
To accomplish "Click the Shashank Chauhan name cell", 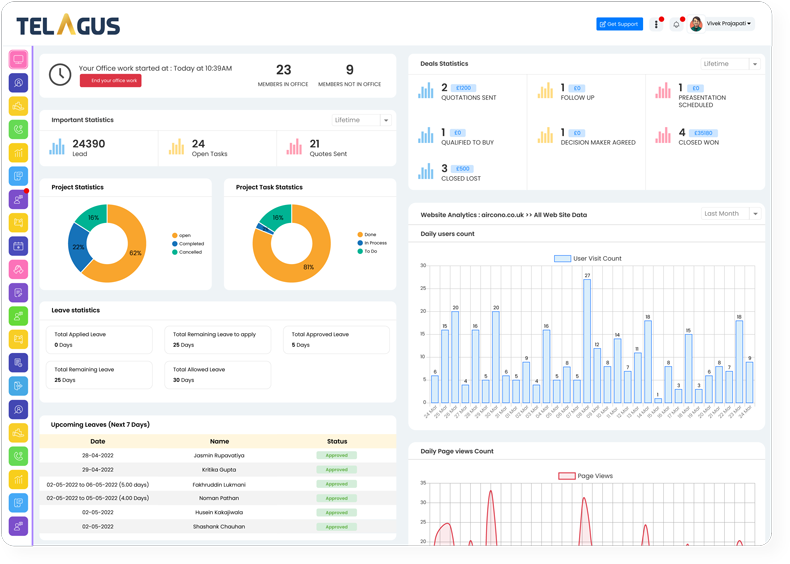I will (219, 527).
